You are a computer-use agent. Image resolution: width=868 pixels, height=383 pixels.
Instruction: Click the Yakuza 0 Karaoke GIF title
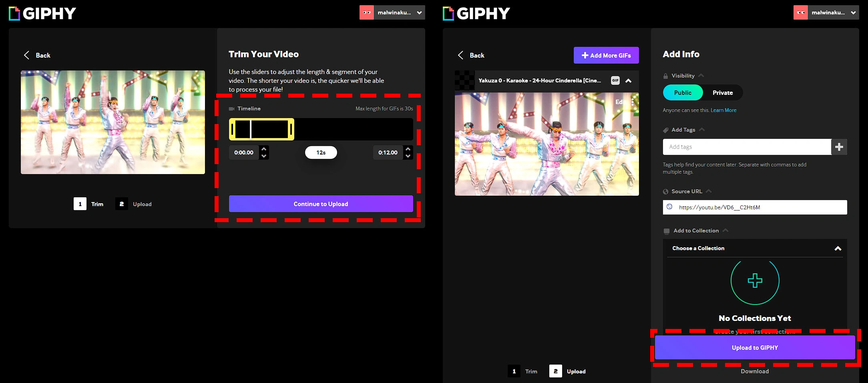click(x=540, y=80)
